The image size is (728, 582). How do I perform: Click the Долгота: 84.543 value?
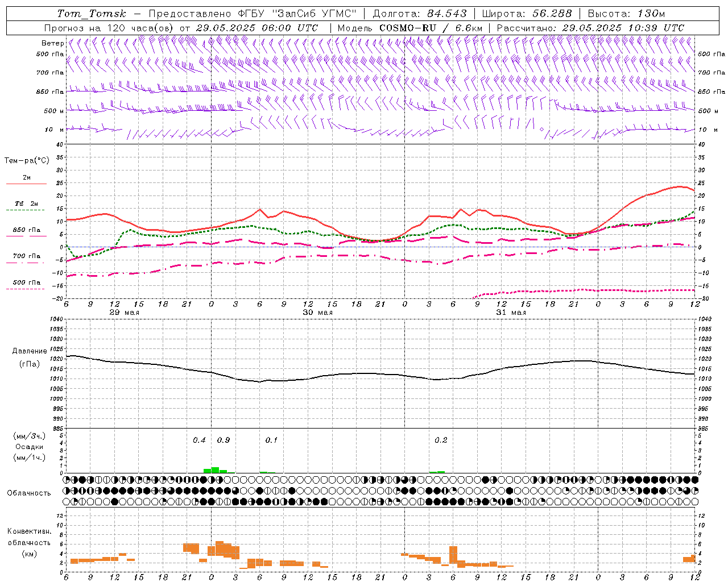click(x=420, y=14)
